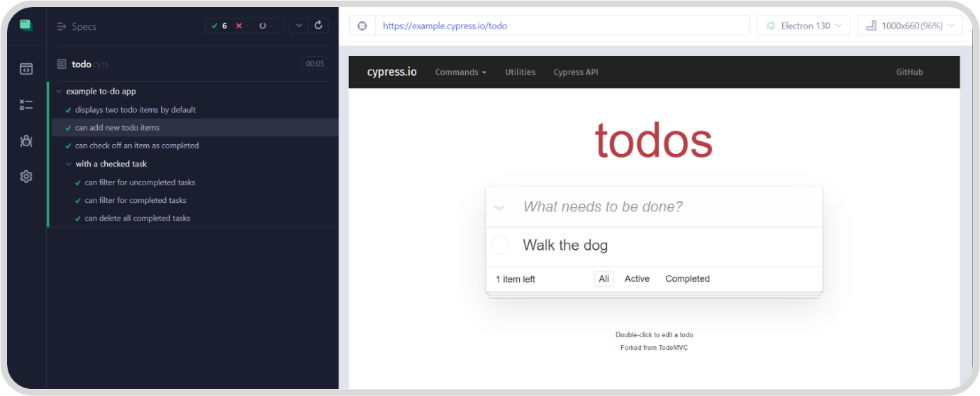Open the Specs page icon in sidebar
This screenshot has width=980, height=396.
click(x=26, y=69)
